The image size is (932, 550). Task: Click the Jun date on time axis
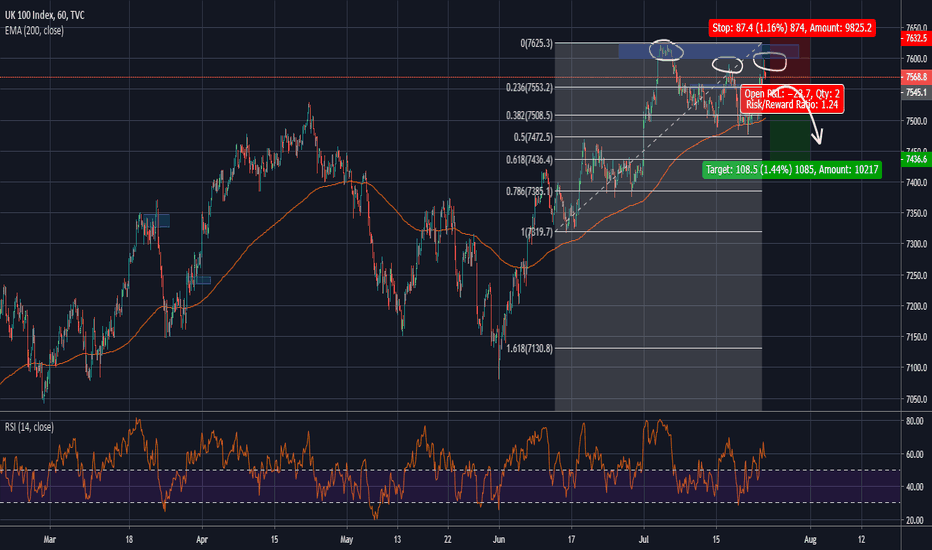[499, 540]
